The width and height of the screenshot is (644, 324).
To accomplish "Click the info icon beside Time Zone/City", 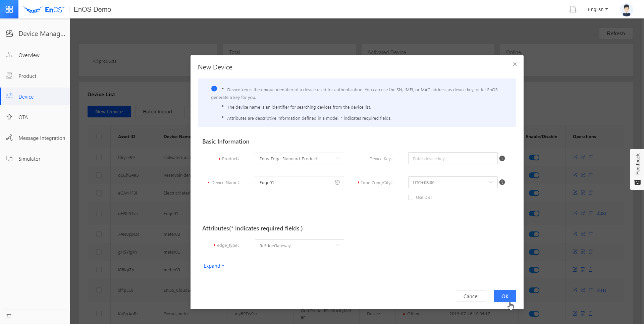I will click(x=502, y=182).
